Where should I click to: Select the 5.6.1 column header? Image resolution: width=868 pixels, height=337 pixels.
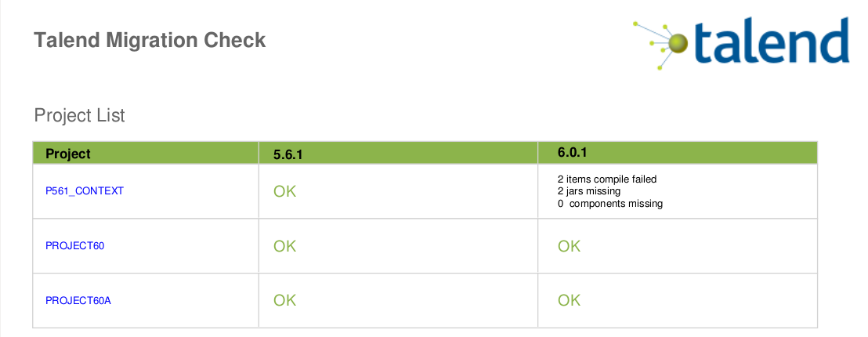click(288, 154)
